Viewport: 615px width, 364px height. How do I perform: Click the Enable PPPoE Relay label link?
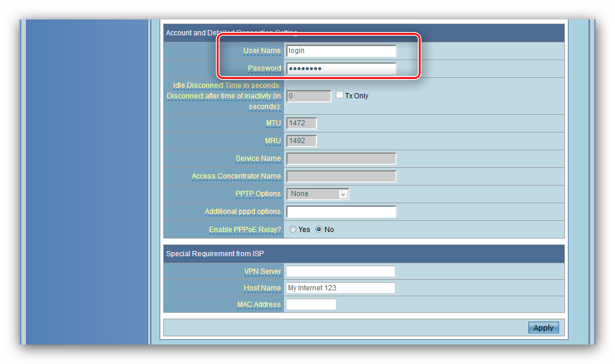tap(244, 230)
